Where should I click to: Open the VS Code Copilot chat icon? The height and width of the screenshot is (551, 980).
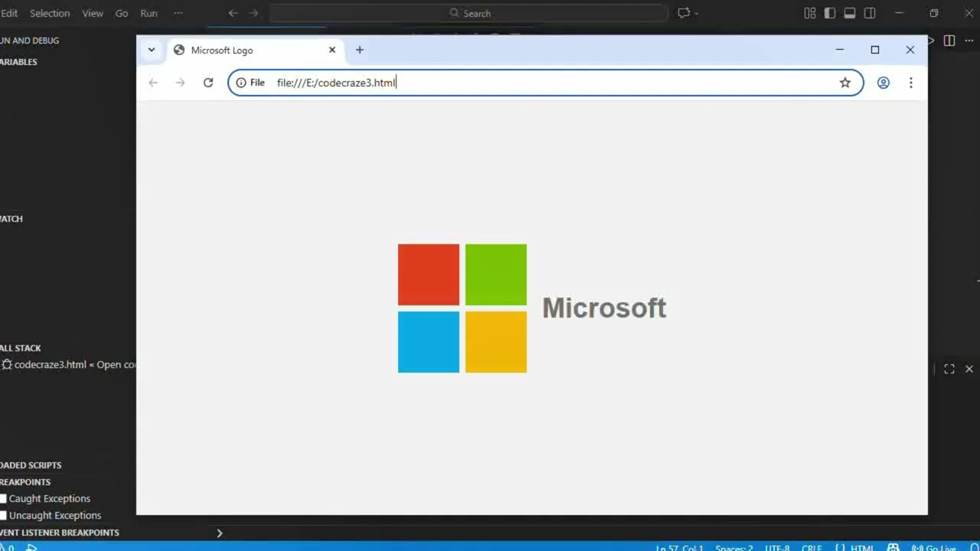point(684,13)
